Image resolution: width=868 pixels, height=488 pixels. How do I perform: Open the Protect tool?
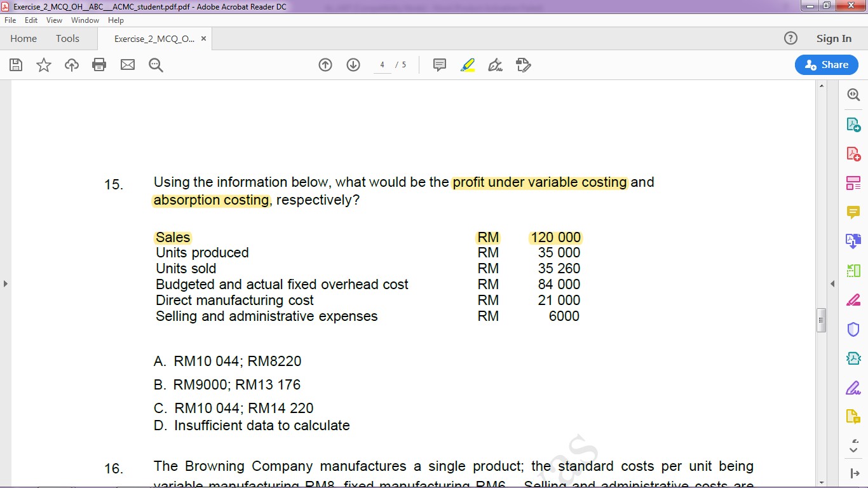click(x=853, y=329)
